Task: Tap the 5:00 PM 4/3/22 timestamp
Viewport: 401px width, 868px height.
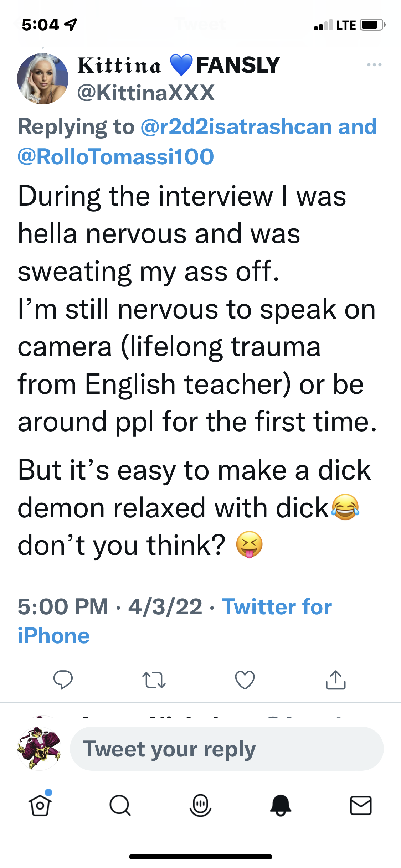Action: point(110,607)
